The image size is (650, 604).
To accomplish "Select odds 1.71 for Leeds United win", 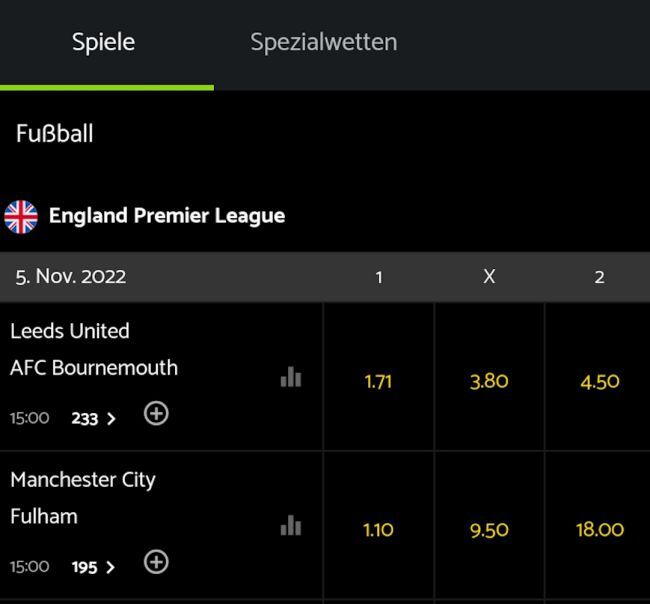I will [x=378, y=381].
